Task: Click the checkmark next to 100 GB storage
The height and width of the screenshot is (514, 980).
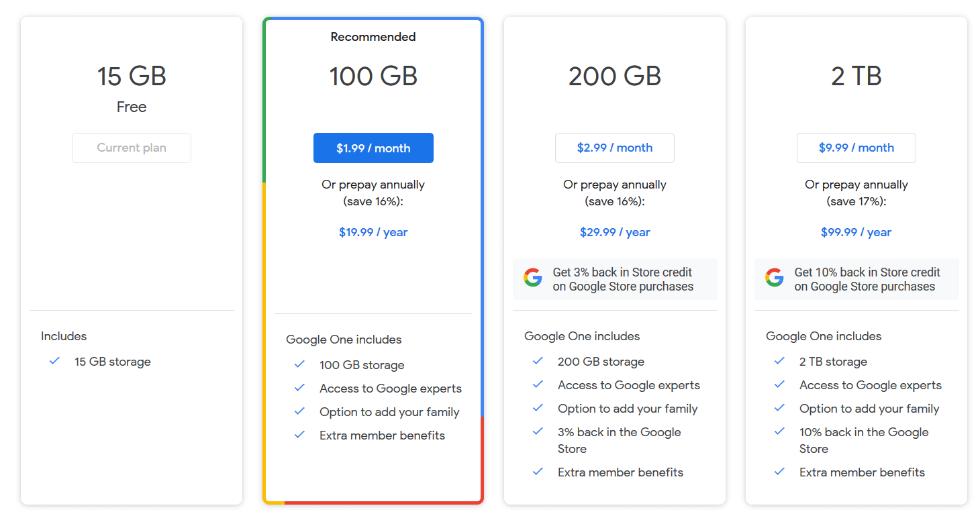Action: click(x=299, y=364)
